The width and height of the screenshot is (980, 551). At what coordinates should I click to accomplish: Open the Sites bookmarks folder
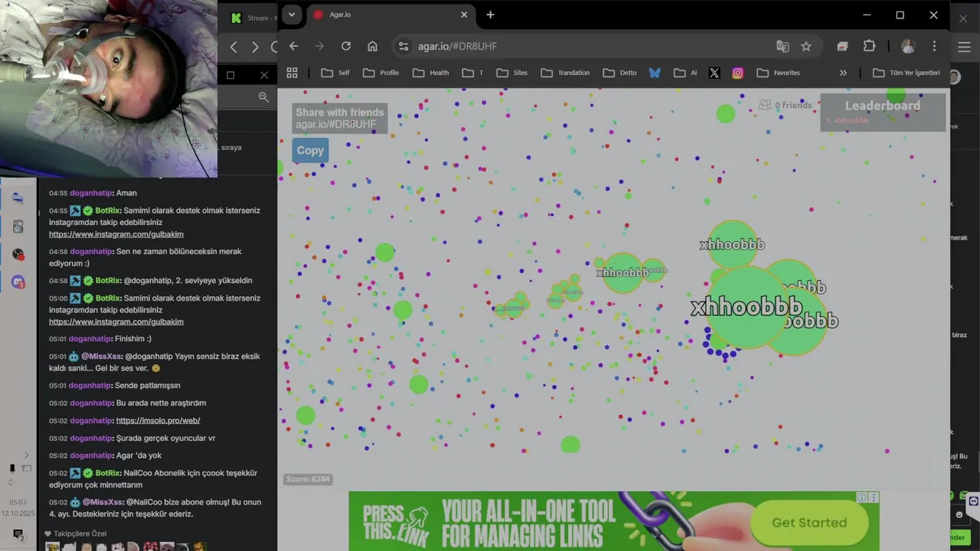pos(512,73)
